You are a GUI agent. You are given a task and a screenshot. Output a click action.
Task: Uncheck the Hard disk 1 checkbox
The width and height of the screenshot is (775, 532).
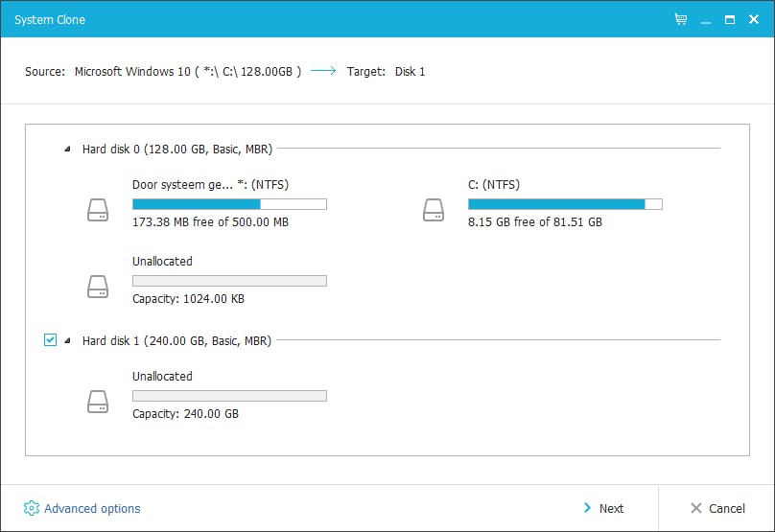point(50,340)
